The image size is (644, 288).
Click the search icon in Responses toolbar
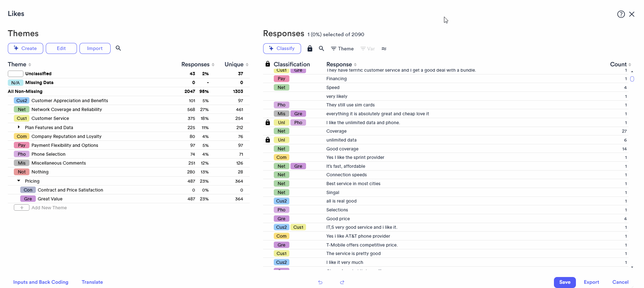[321, 49]
